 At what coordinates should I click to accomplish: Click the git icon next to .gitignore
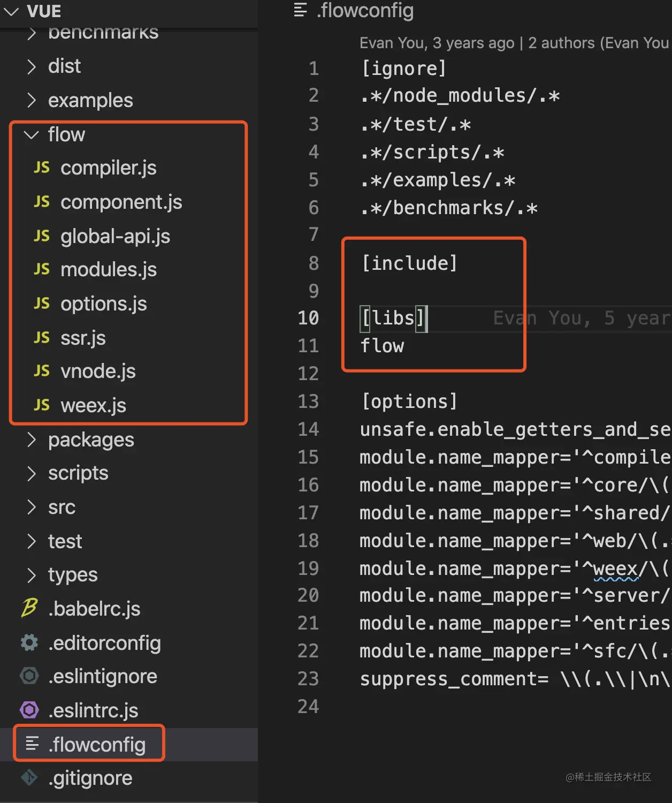point(29,778)
